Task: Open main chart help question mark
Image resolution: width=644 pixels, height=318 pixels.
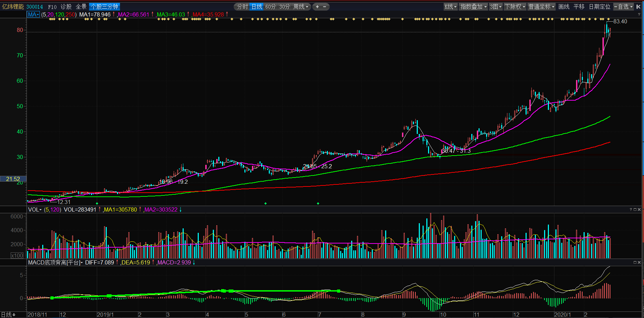Action: 639,14
